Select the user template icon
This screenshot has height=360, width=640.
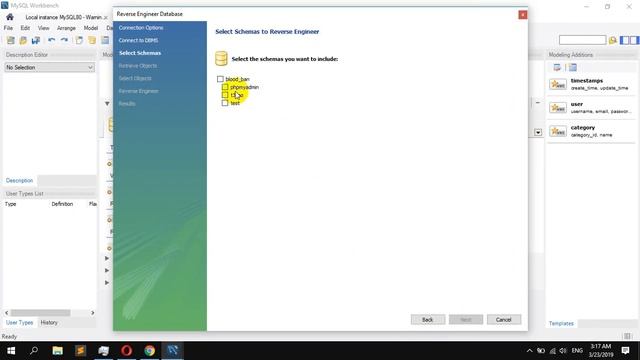coord(558,107)
